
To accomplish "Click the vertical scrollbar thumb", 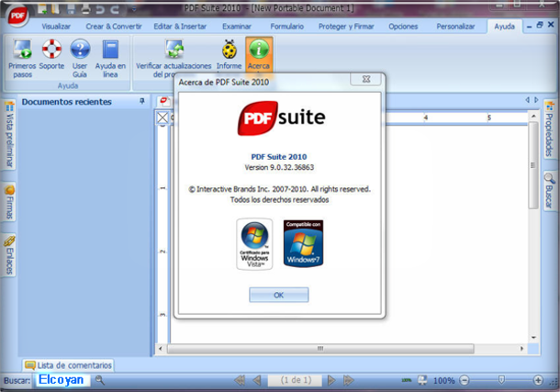I will (533, 165).
